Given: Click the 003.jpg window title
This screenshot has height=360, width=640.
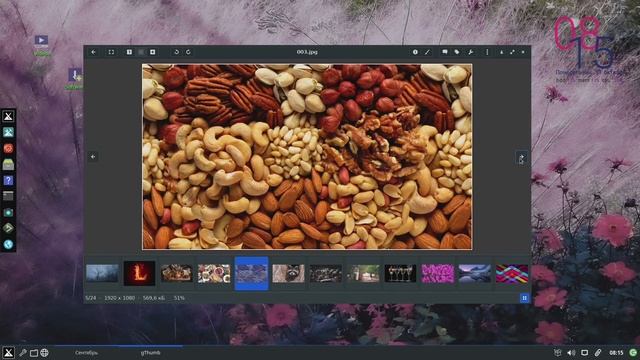Looking at the screenshot, I should point(307,52).
